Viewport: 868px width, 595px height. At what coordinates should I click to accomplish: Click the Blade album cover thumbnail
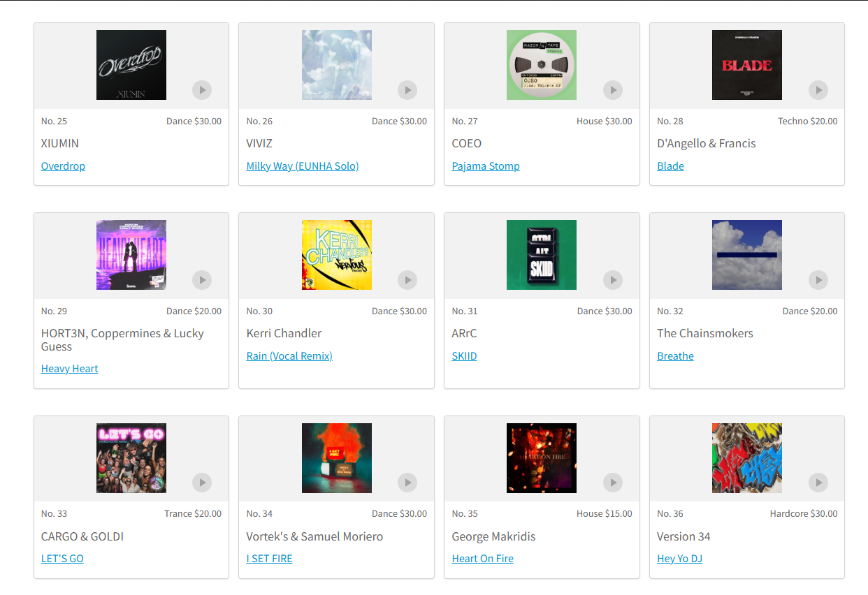(x=747, y=65)
